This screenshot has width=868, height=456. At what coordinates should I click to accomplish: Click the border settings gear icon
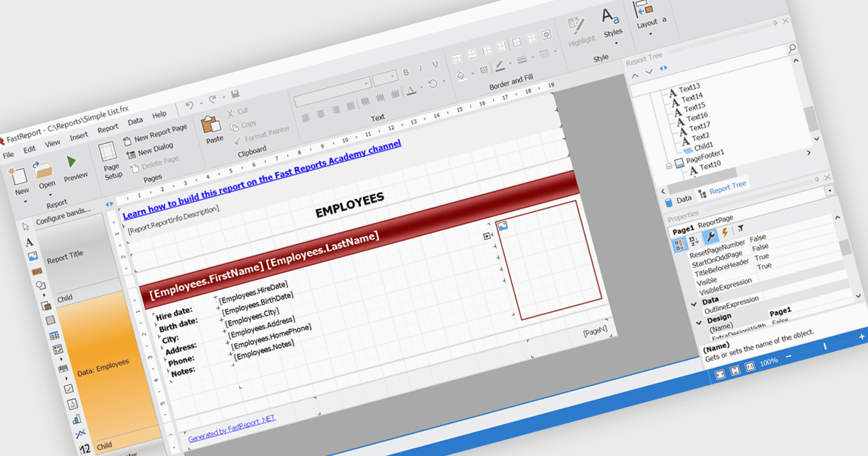click(x=547, y=34)
